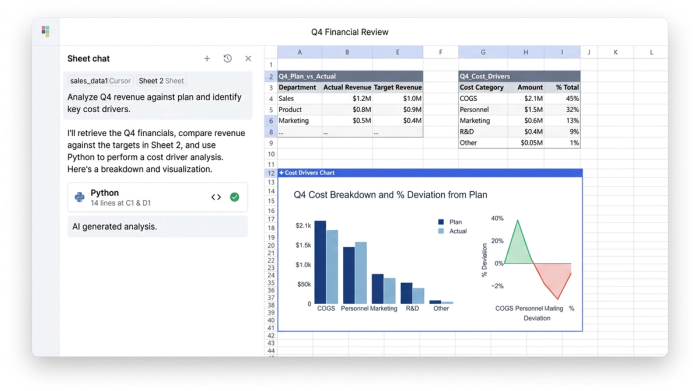Screen dimensions: 700x391
Task: Click the Department column heading cell
Action: tap(300, 87)
